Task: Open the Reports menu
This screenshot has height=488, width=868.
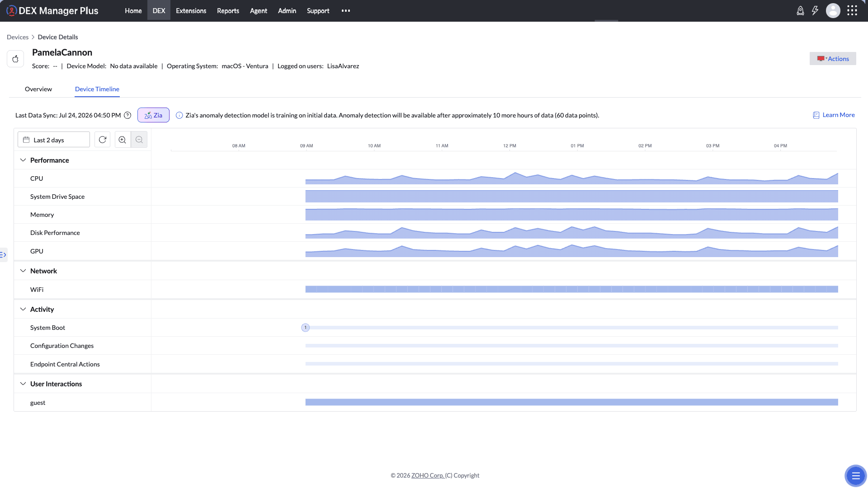Action: [x=228, y=11]
